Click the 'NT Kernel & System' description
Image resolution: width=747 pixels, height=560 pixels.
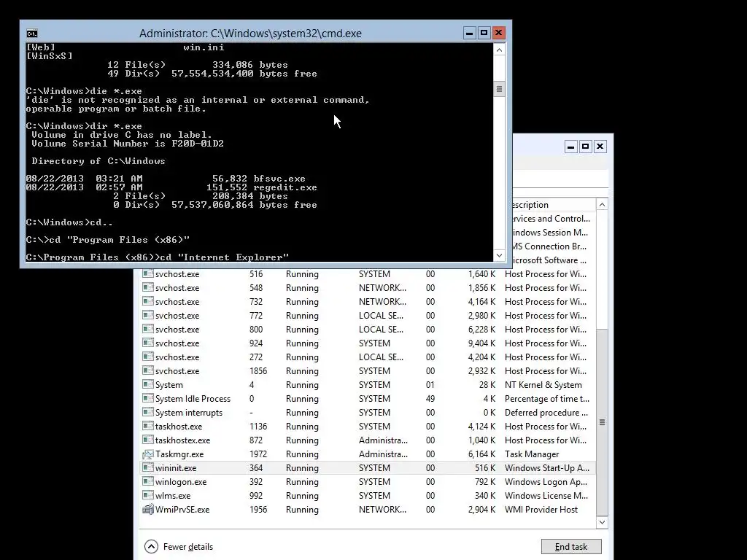[543, 385]
